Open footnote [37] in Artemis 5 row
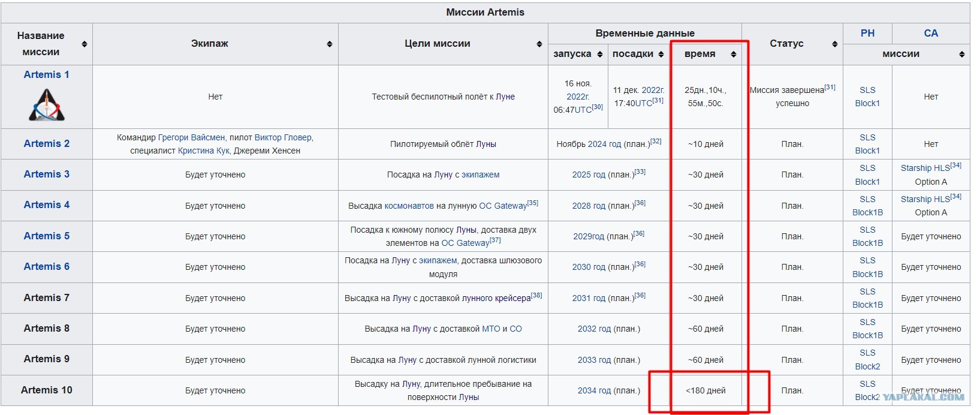Image resolution: width=980 pixels, height=415 pixels. [x=495, y=240]
